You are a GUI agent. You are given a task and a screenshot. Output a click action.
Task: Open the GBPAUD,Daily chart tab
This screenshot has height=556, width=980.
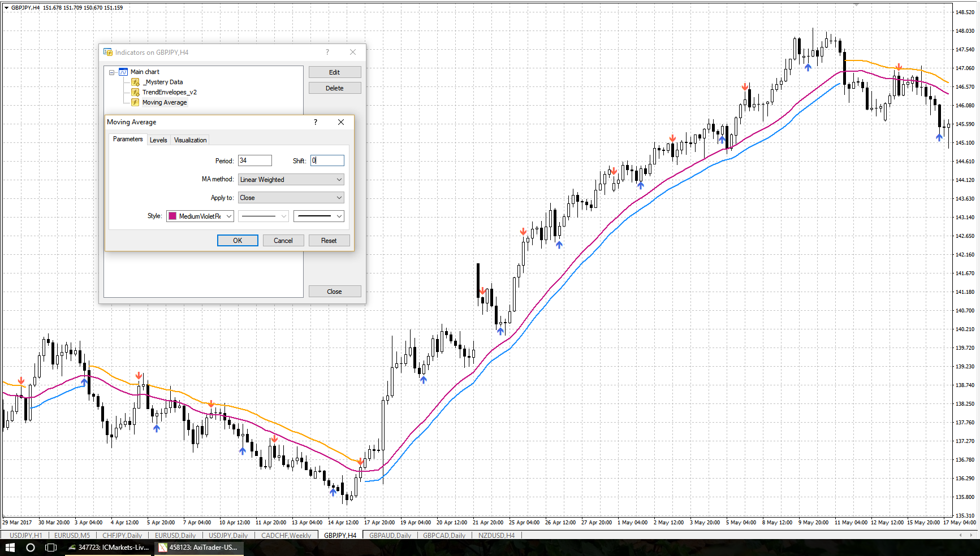pyautogui.click(x=390, y=535)
